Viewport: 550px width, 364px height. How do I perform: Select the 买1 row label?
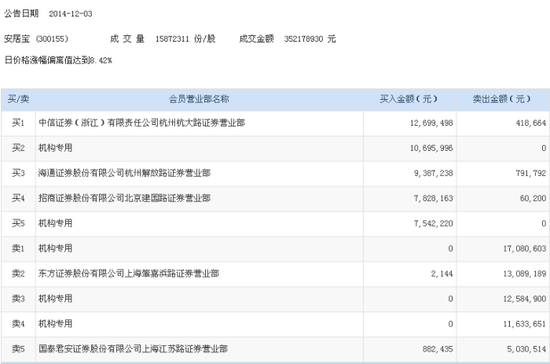pos(18,123)
